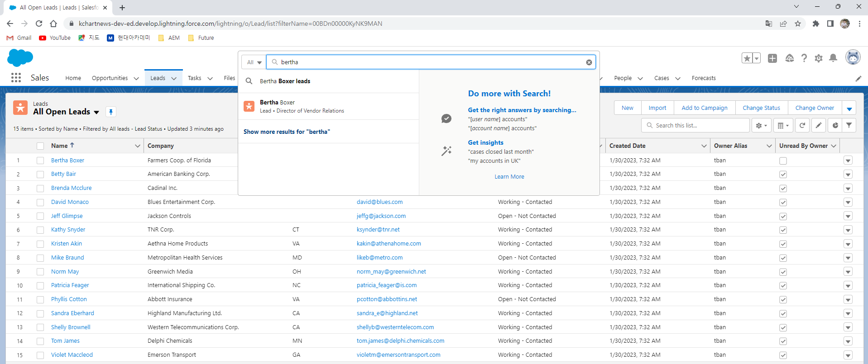Open Display As table selector
868x364 pixels.
coord(783,125)
